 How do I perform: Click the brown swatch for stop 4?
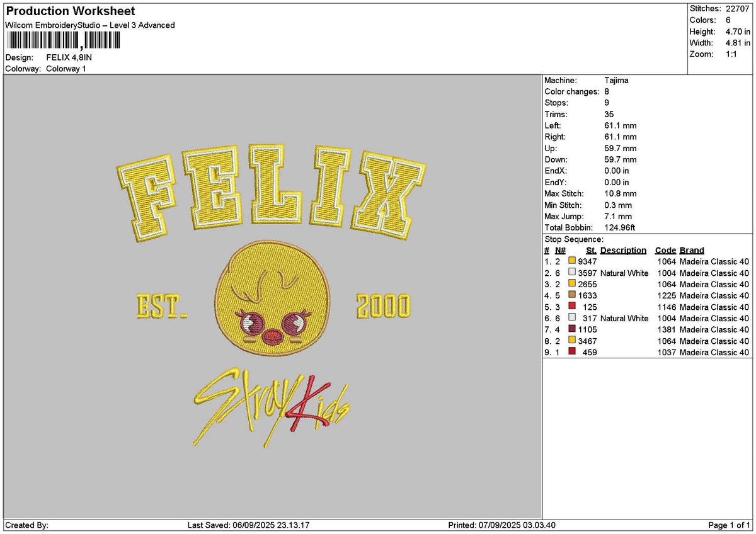tap(572, 295)
